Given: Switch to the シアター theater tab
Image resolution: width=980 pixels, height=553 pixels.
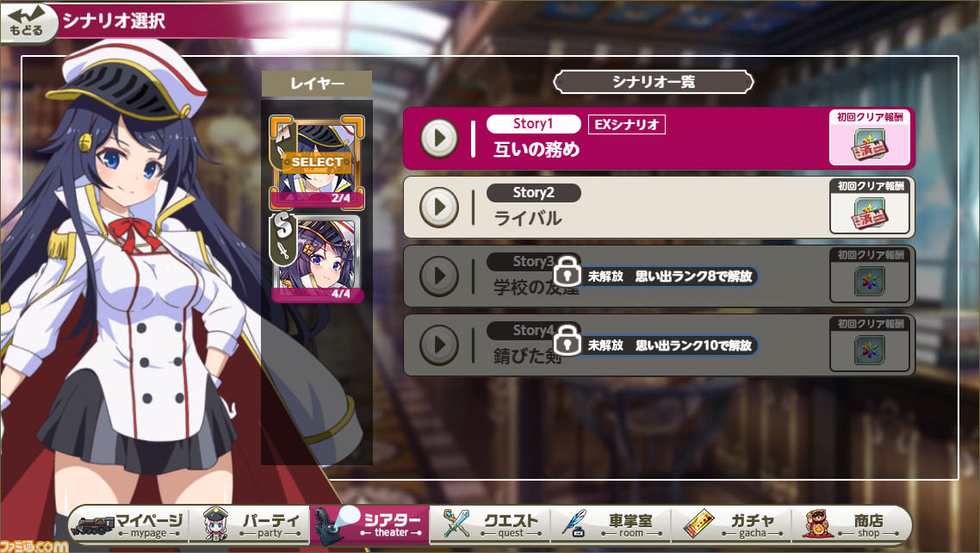Looking at the screenshot, I should 370,525.
